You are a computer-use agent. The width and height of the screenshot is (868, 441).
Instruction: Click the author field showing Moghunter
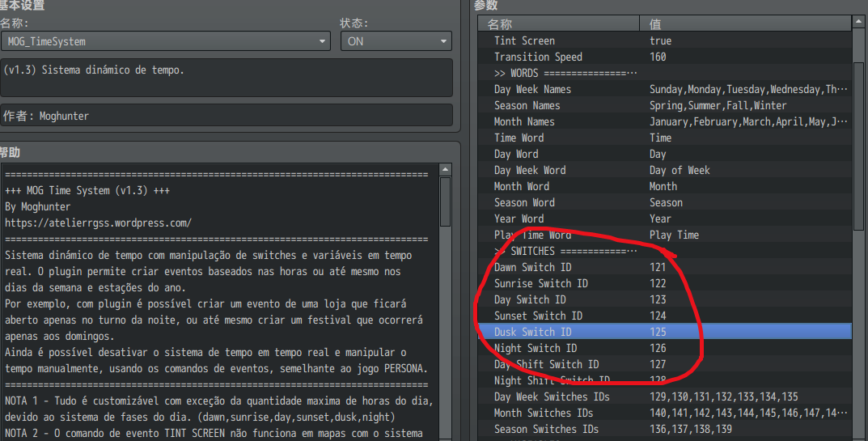tap(227, 115)
